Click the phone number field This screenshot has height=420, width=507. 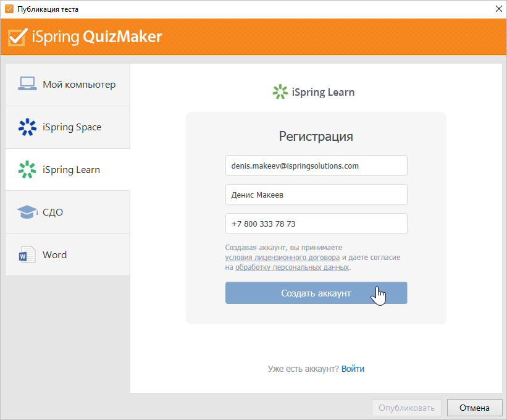[316, 224]
